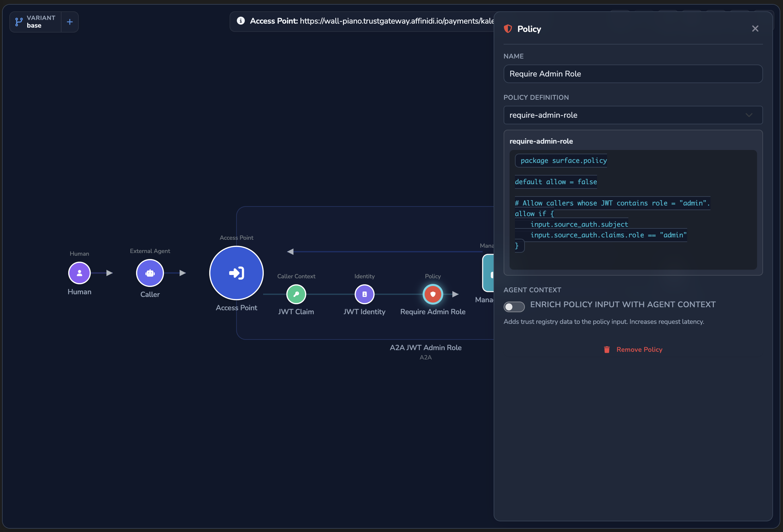Click the VARIANT base selector

point(35,22)
